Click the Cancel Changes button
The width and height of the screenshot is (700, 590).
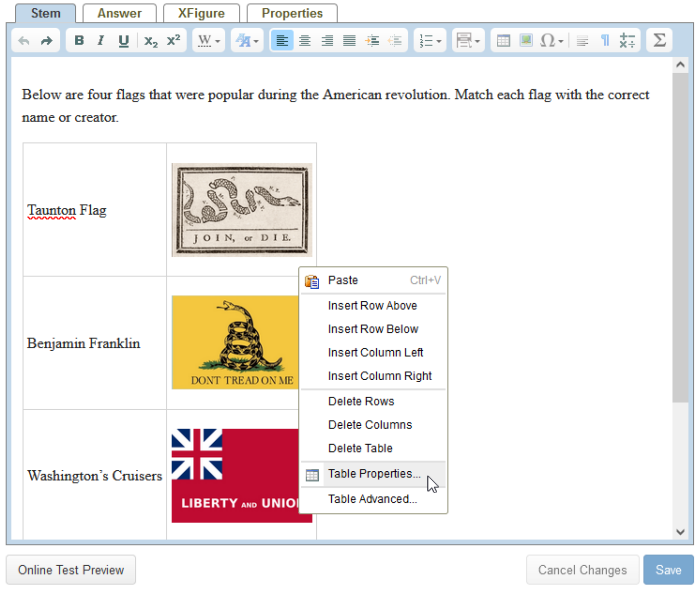[582, 570]
